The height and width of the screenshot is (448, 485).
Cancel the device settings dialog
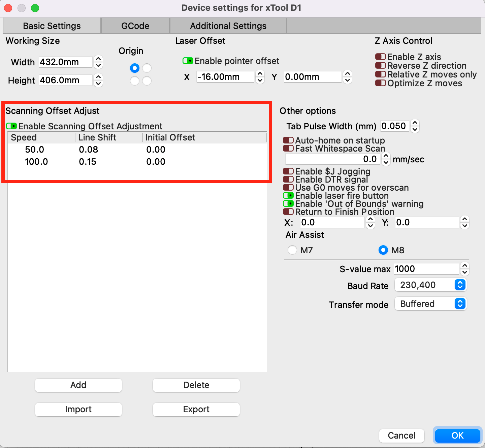click(402, 436)
